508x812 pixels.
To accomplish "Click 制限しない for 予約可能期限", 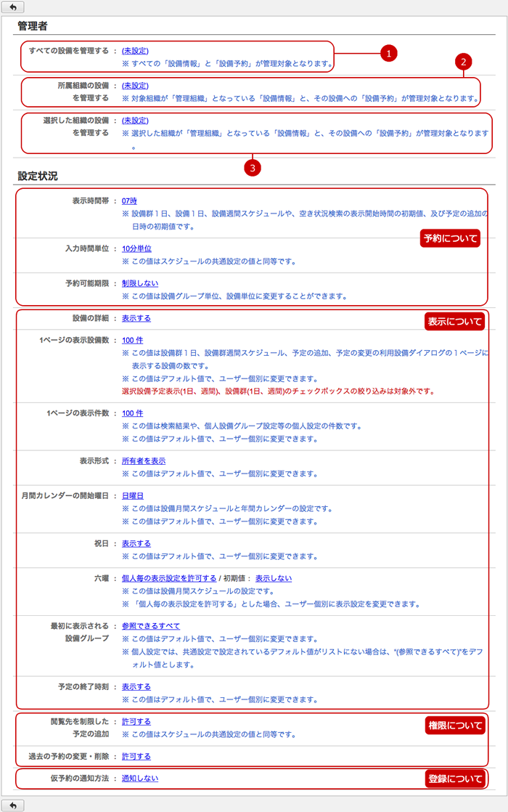I will tap(140, 283).
